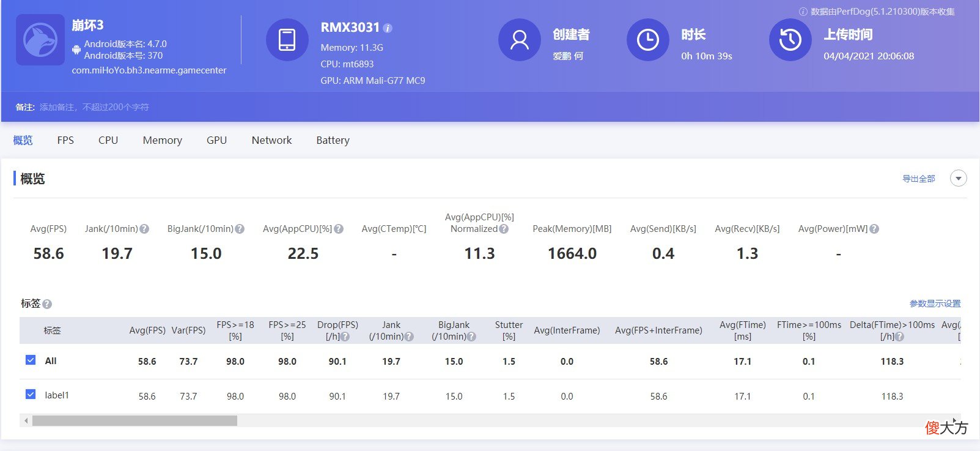
Task: Click the BigJank summary value 15.0
Action: (x=206, y=253)
